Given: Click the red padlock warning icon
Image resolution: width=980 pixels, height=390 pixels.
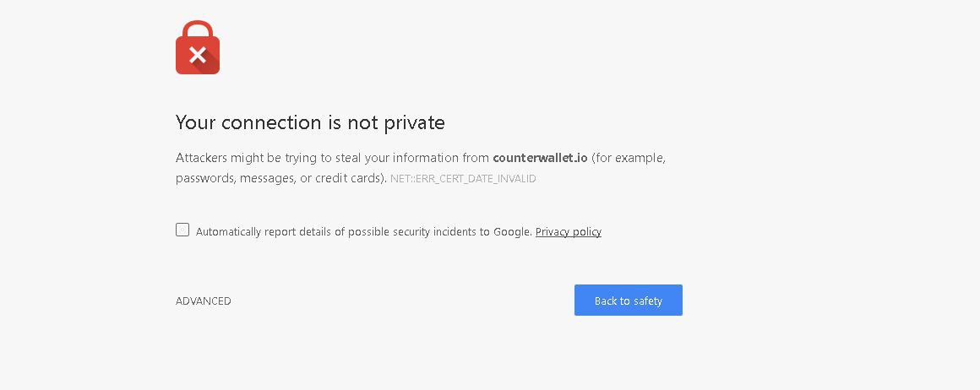Looking at the screenshot, I should pos(198,47).
